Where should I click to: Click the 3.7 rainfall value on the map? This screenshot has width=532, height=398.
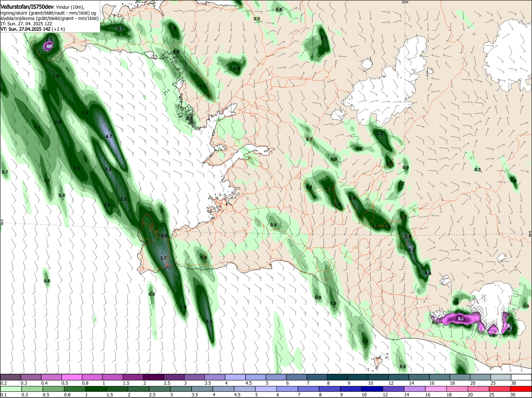(163, 258)
